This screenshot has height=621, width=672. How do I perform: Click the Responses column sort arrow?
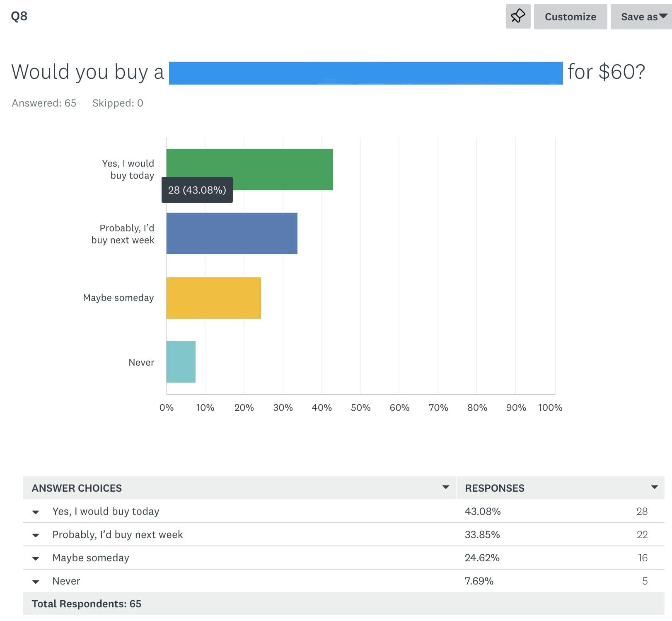[654, 487]
